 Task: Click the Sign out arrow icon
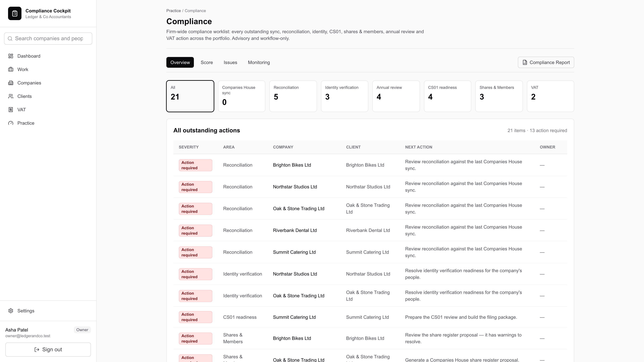pyautogui.click(x=37, y=349)
